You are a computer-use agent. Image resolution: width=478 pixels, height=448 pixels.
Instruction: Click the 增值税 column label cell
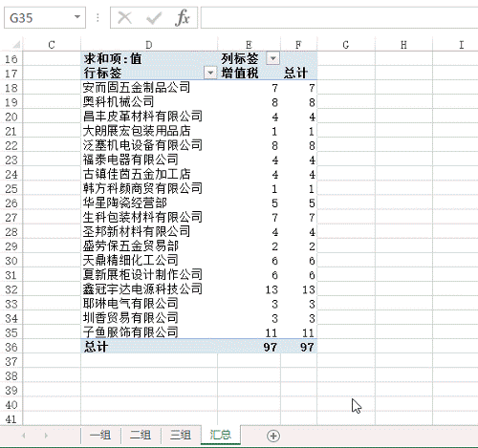point(249,73)
